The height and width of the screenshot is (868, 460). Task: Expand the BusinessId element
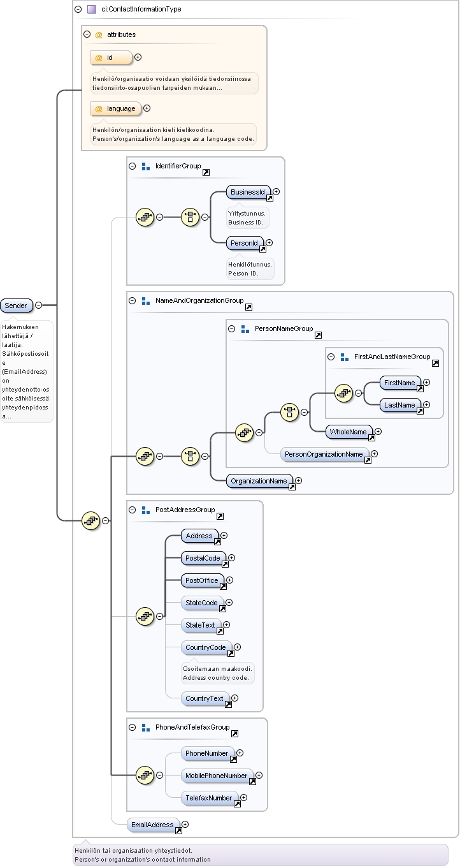[x=277, y=191]
